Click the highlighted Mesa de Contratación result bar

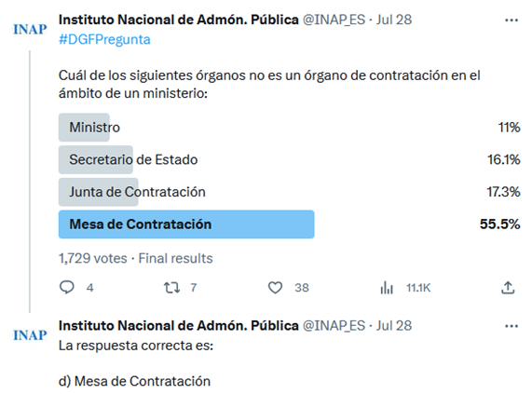186,224
